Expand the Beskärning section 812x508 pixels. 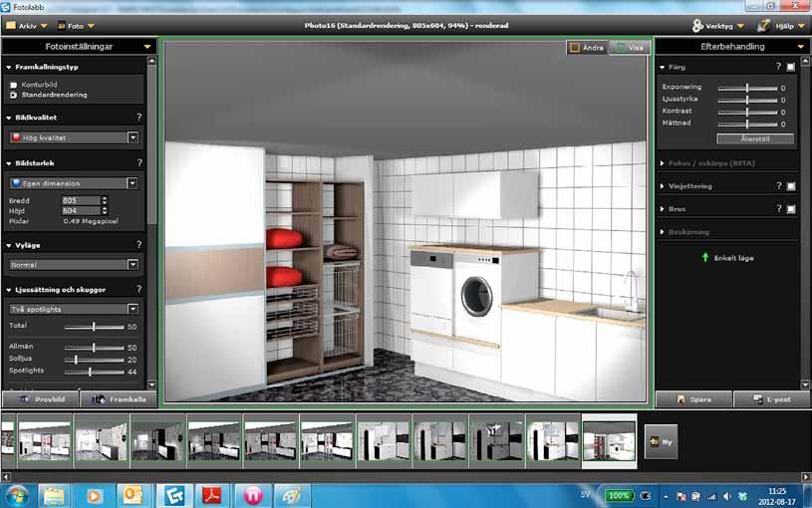(663, 232)
